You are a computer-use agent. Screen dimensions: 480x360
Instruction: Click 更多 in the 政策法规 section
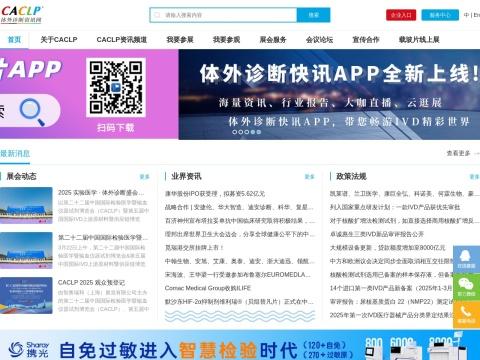(x=474, y=177)
